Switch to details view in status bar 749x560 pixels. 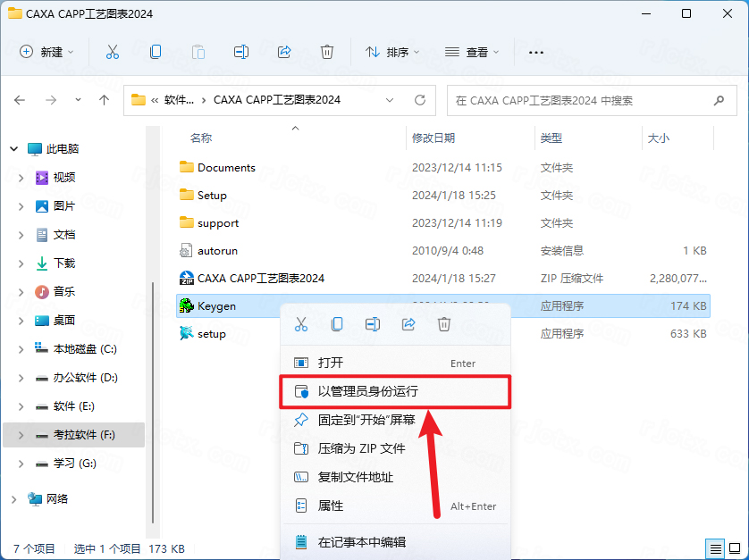(x=716, y=547)
